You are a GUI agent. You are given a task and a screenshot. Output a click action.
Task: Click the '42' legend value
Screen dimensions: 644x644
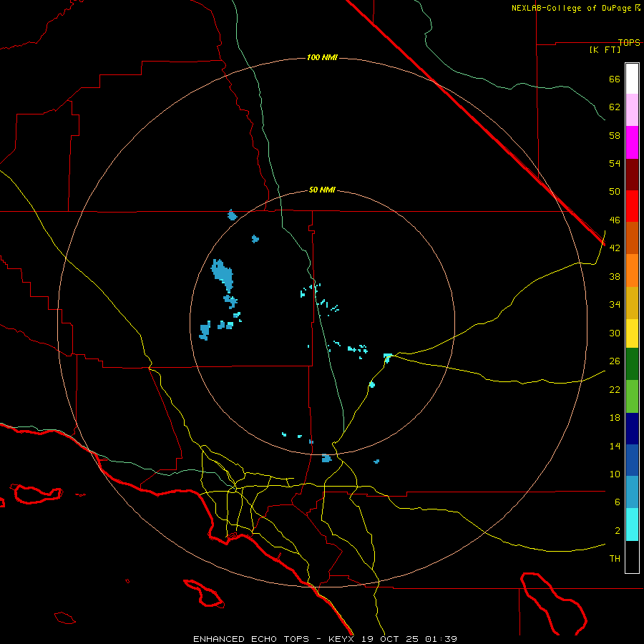click(615, 248)
